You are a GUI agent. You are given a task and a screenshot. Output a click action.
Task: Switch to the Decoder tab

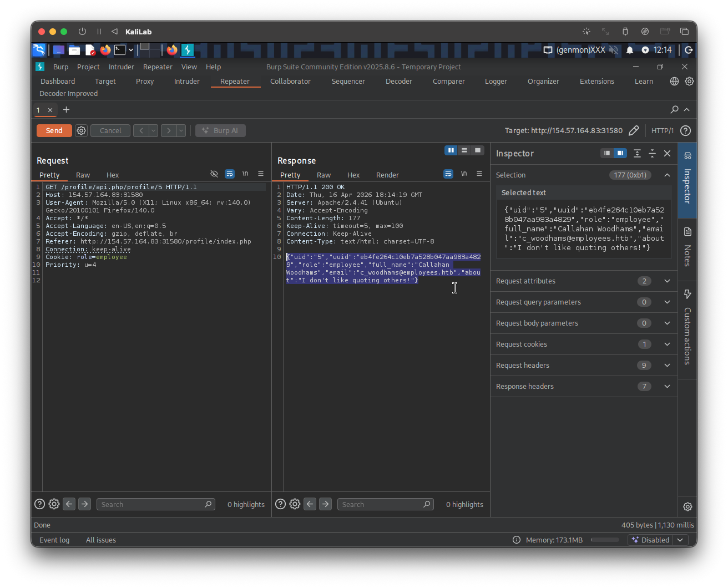pyautogui.click(x=399, y=81)
